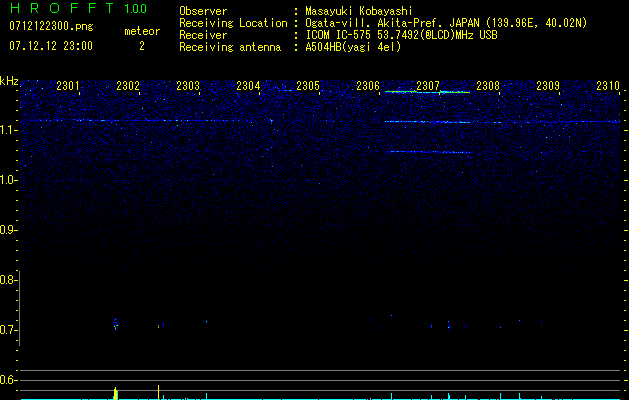
Task: Click the kHz axis unit label
Action: click(9, 81)
